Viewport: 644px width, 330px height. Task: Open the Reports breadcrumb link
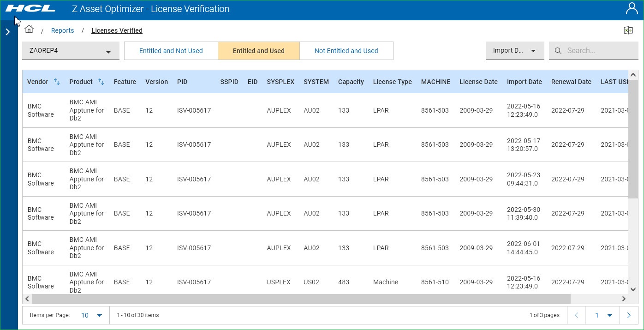(62, 30)
